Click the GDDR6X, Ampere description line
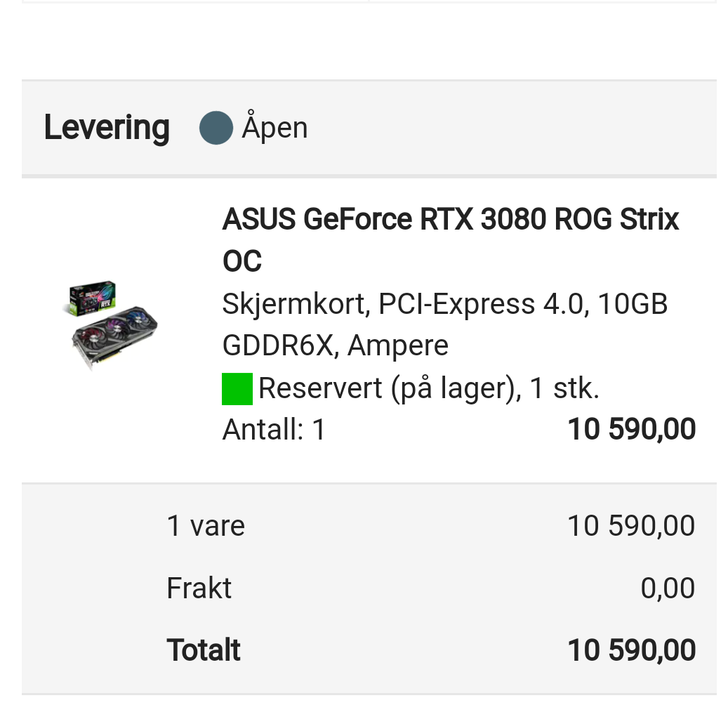The height and width of the screenshot is (705, 728). (x=335, y=345)
